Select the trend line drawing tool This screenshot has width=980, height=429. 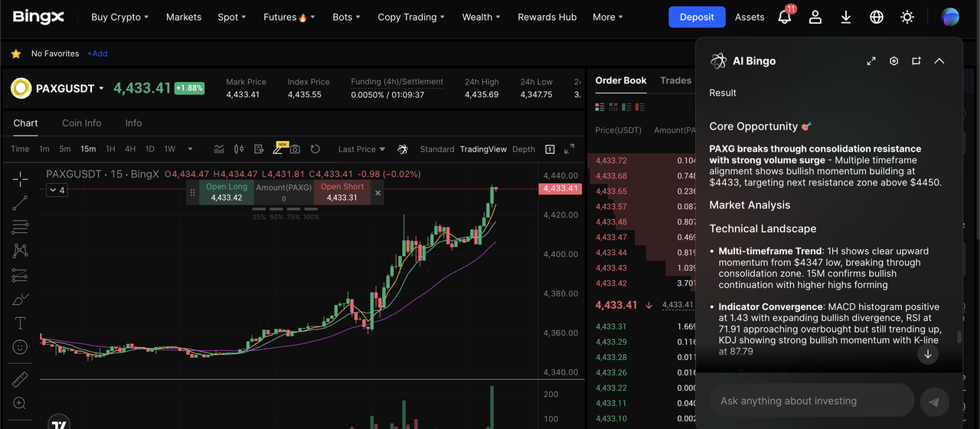(21, 203)
